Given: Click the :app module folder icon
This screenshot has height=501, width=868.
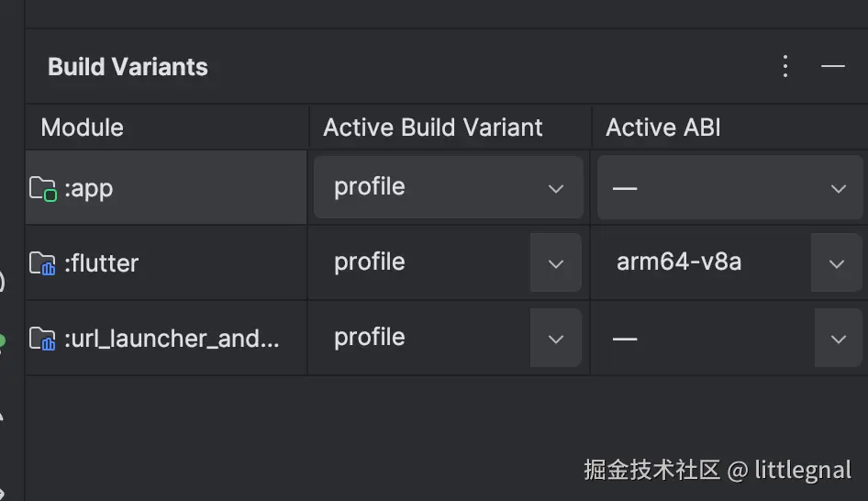Looking at the screenshot, I should tap(43, 189).
